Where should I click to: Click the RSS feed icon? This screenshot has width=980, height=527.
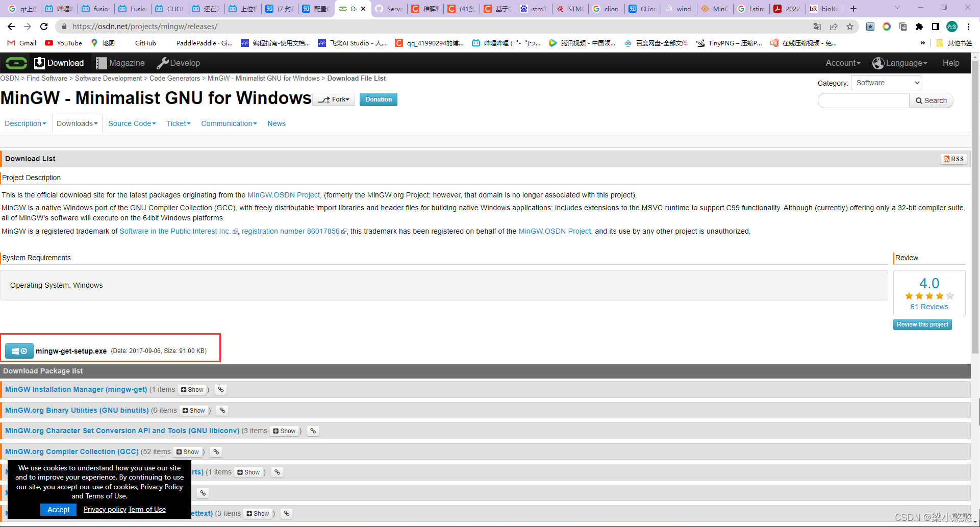point(953,159)
